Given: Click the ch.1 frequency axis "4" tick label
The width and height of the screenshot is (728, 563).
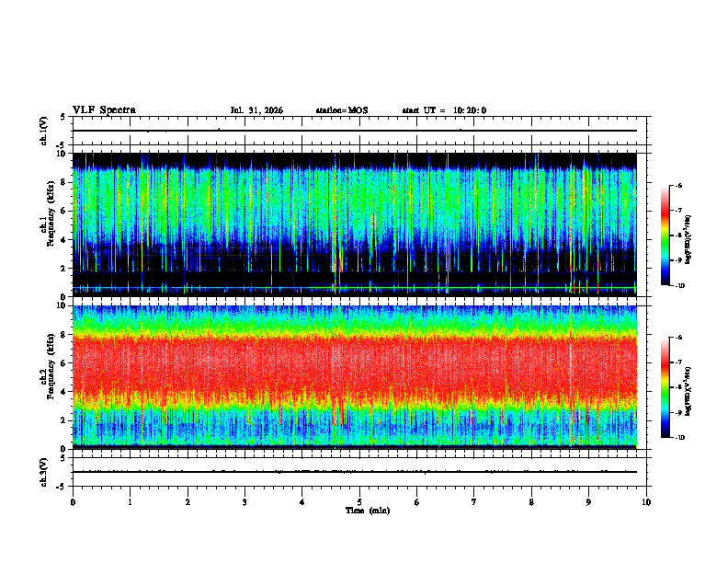Looking at the screenshot, I should (63, 240).
